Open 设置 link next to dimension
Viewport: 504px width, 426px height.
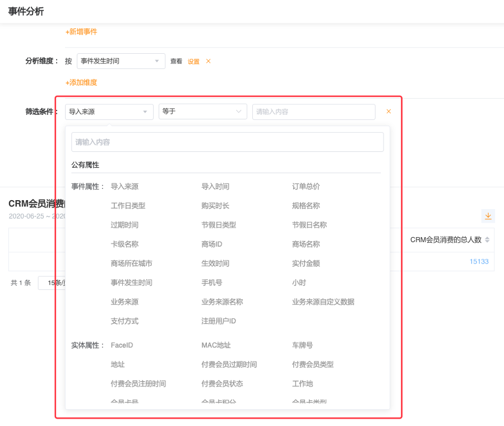(193, 62)
